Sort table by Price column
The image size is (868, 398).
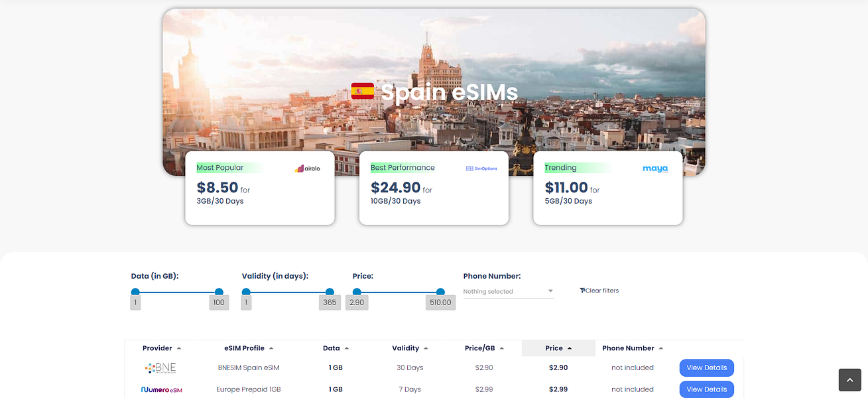558,348
